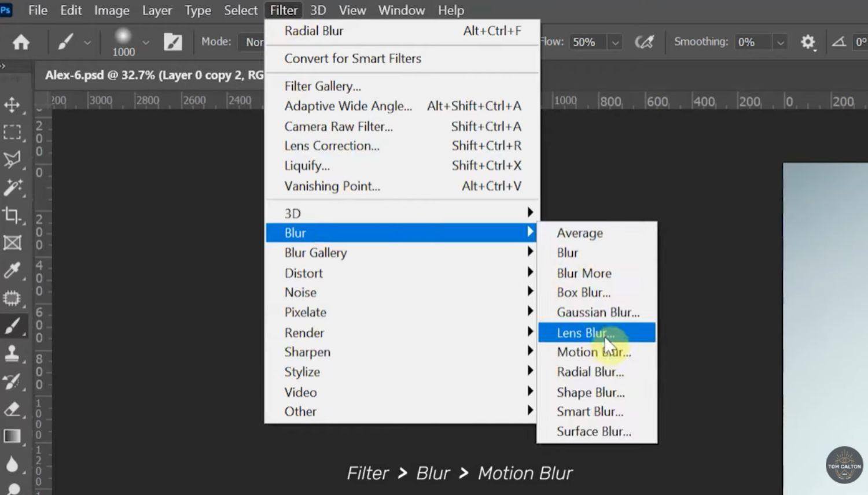Screen dimensions: 868x495
Task: Choose Convert for Smart Filters
Action: 402,58
